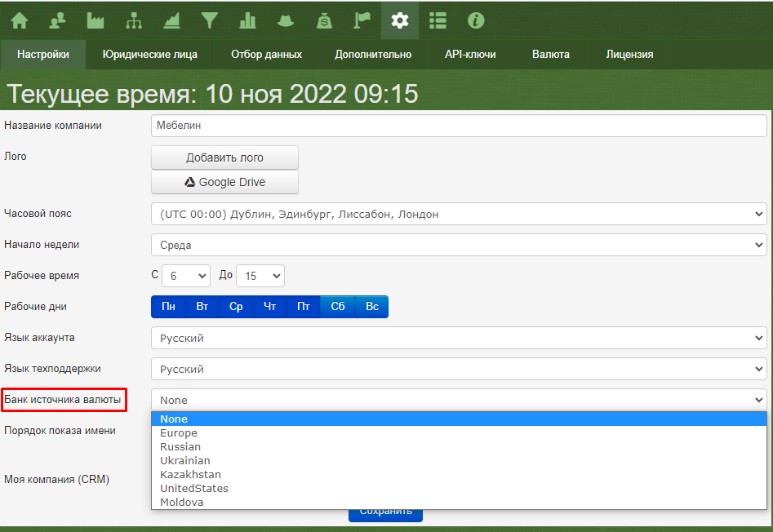773x532 pixels.
Task: Open the money bag finance icon
Action: click(324, 20)
